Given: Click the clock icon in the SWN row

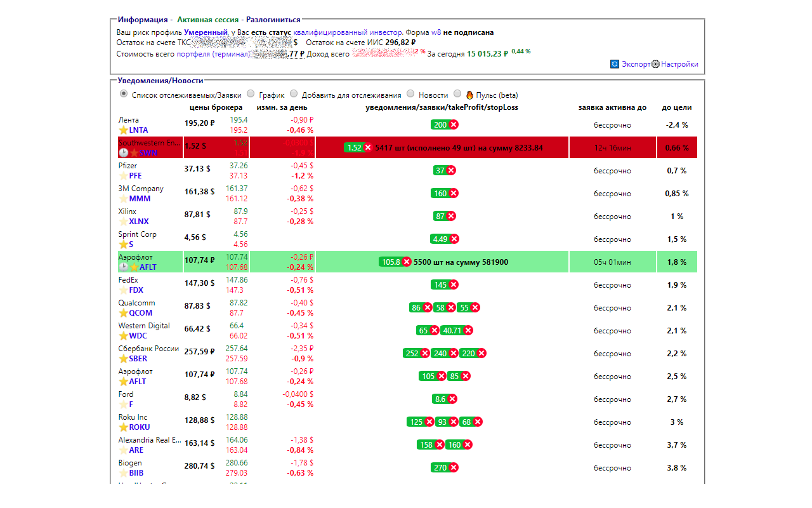Looking at the screenshot, I should (x=123, y=153).
